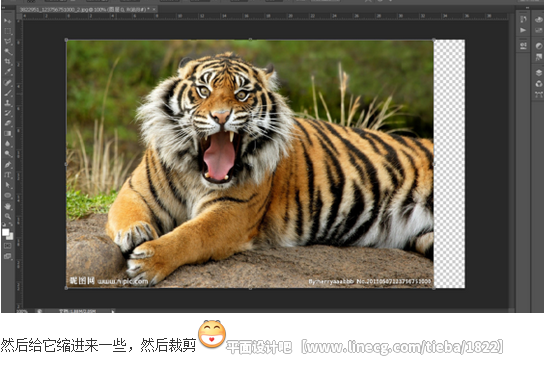Open the Adjustments panel icon

pos(539,46)
